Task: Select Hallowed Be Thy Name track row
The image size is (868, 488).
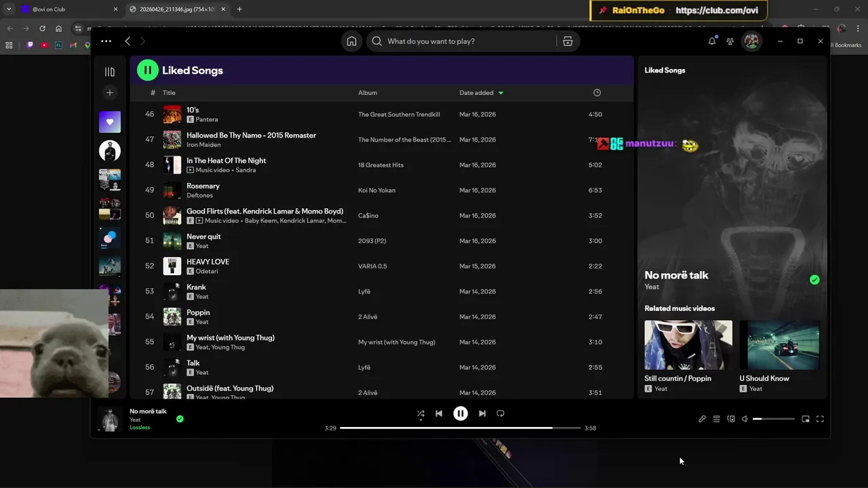Action: [382, 140]
